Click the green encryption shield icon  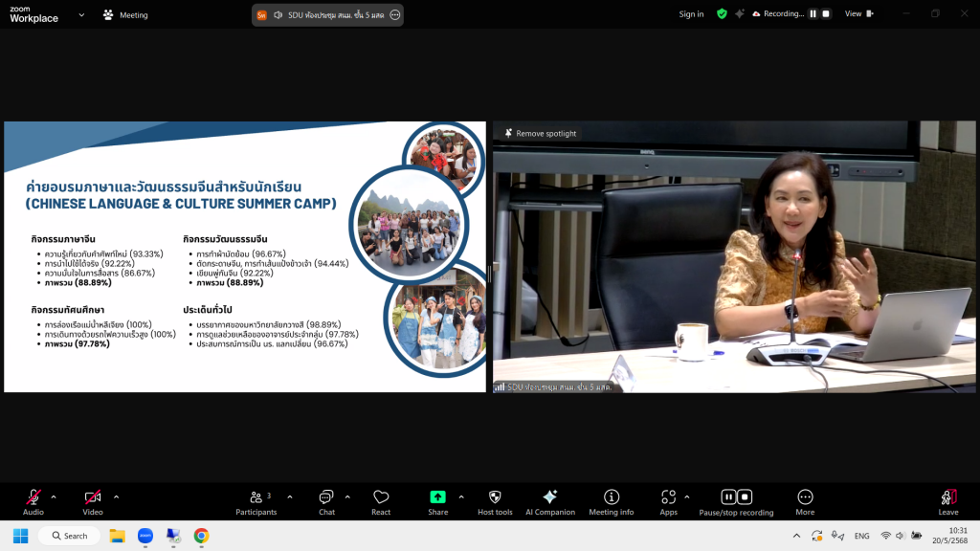(x=722, y=14)
